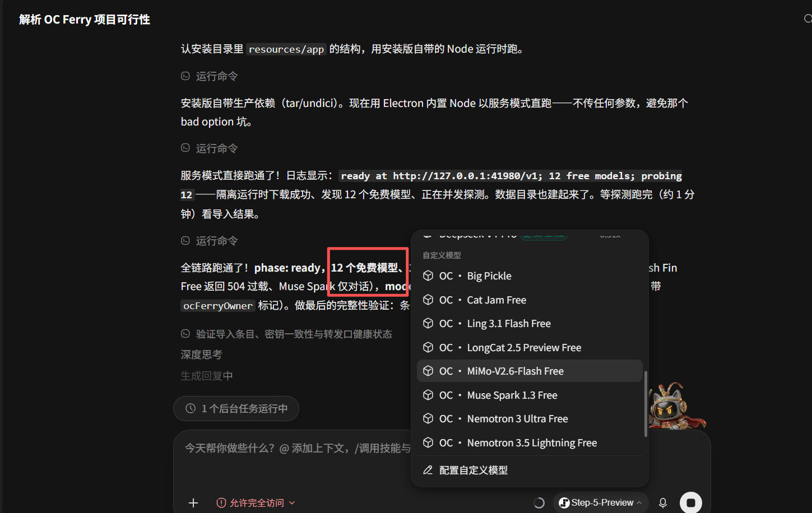This screenshot has width=812, height=513.
Task: Click the 生成回复中 status text
Action: tap(206, 376)
